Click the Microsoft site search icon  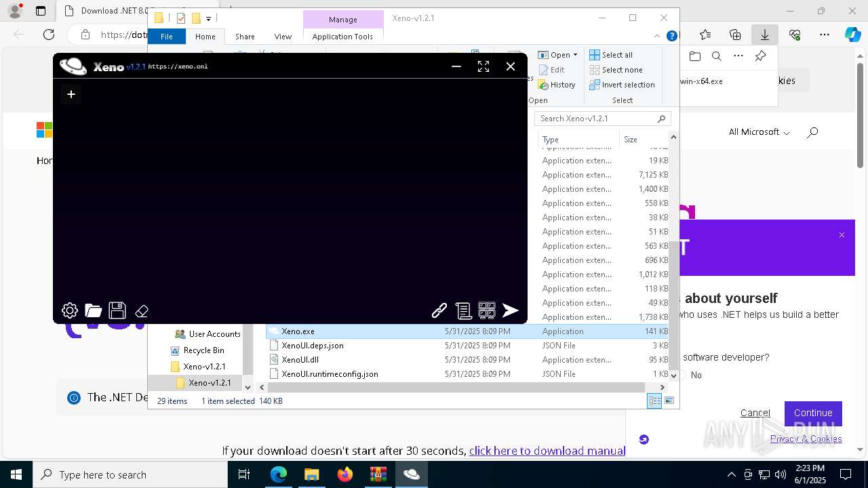(x=812, y=132)
